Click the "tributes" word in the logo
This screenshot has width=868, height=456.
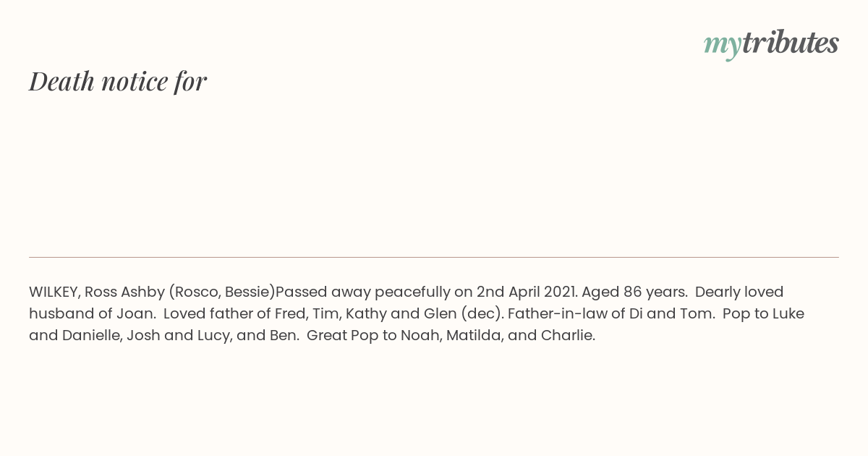click(x=790, y=43)
